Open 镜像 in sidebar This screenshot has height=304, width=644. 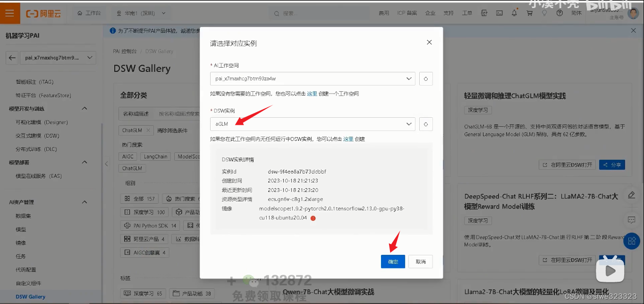(21, 243)
